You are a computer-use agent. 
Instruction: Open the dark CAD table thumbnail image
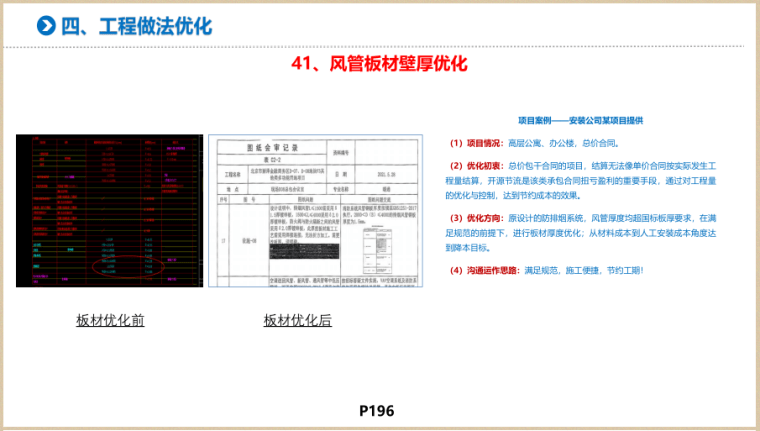[x=110, y=211]
